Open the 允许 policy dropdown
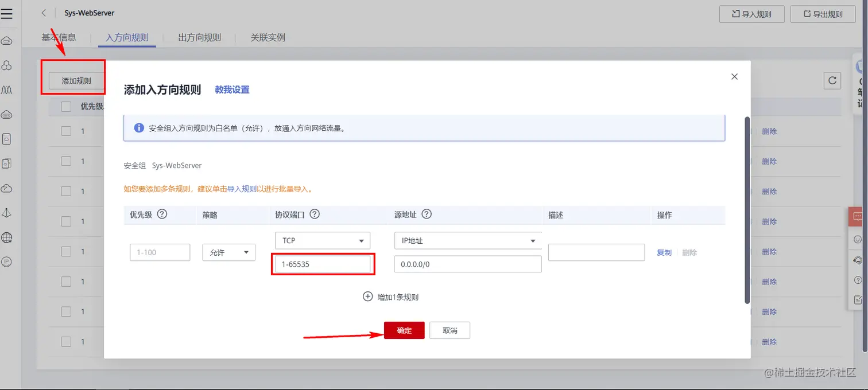The image size is (868, 390). pos(228,252)
